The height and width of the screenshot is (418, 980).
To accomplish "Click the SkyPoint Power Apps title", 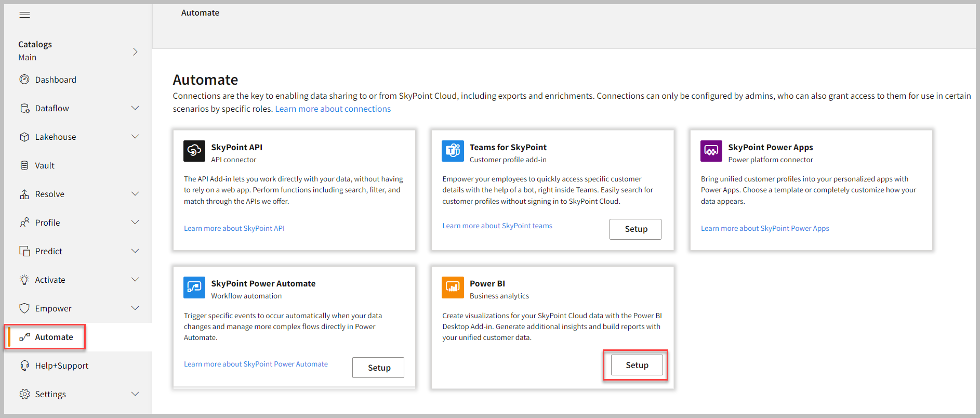I will tap(771, 147).
